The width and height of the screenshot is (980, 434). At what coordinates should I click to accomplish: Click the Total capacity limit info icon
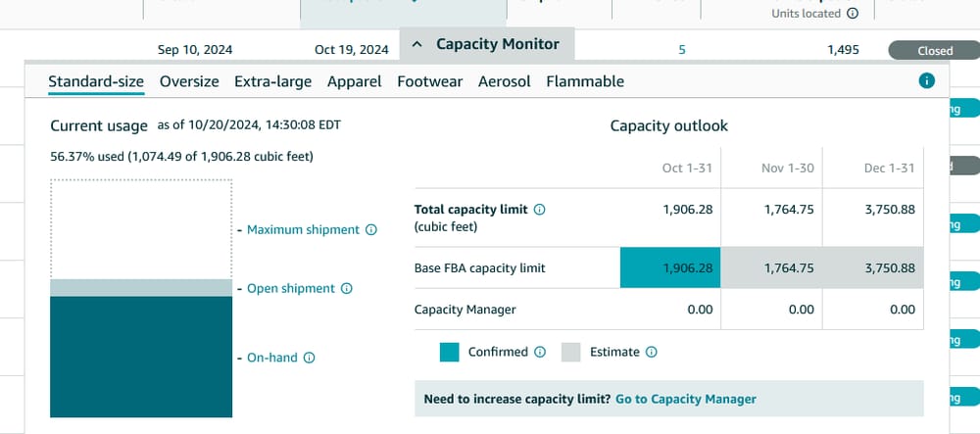pyautogui.click(x=540, y=210)
